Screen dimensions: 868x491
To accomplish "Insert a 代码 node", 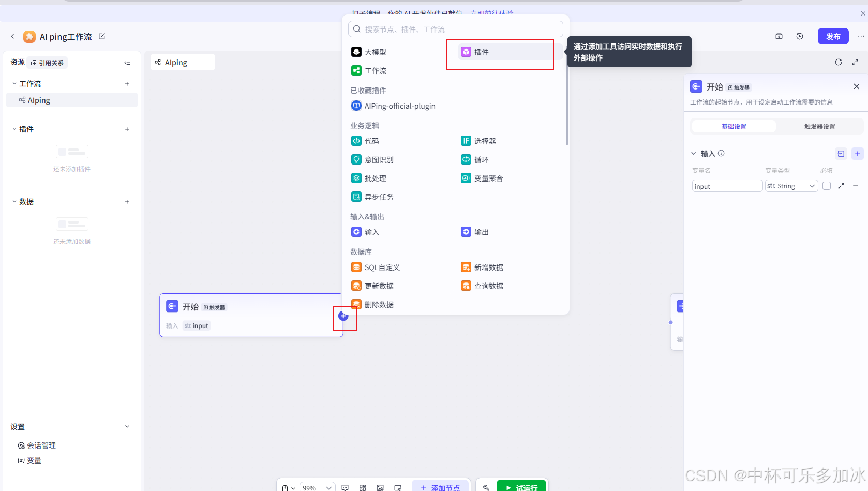I will click(x=365, y=141).
